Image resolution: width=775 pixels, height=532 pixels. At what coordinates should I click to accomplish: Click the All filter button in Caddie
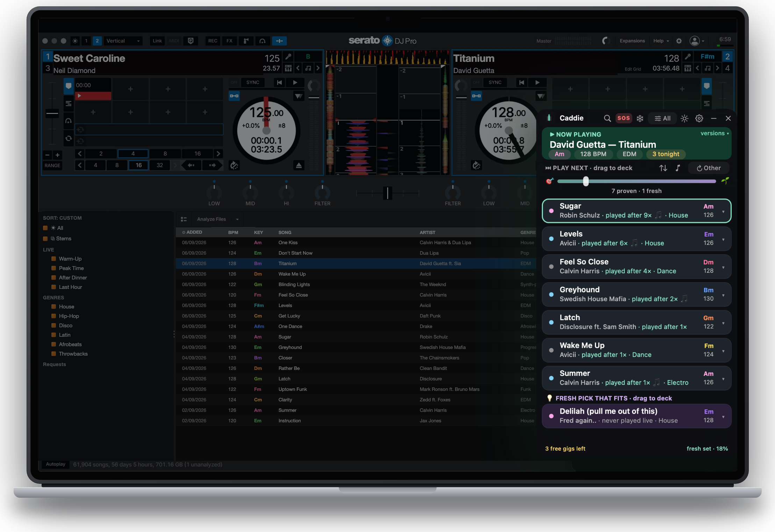point(662,118)
